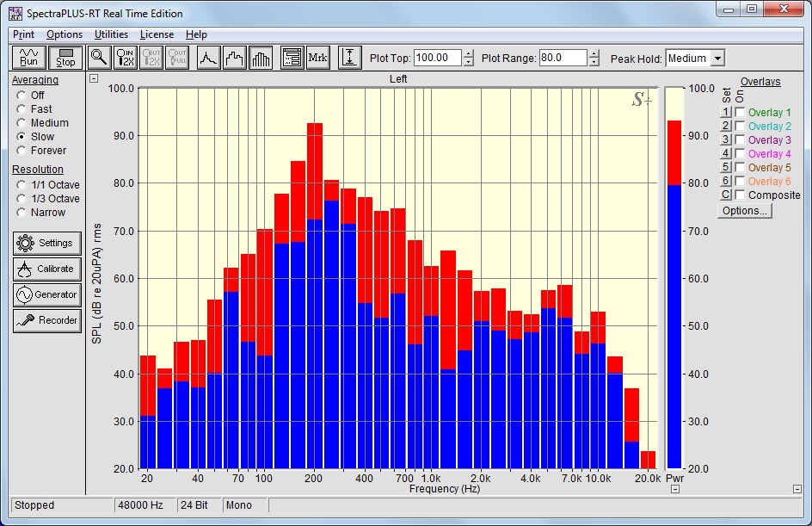Click the Plot Range value field
This screenshot has width=812, height=526.
[563, 58]
